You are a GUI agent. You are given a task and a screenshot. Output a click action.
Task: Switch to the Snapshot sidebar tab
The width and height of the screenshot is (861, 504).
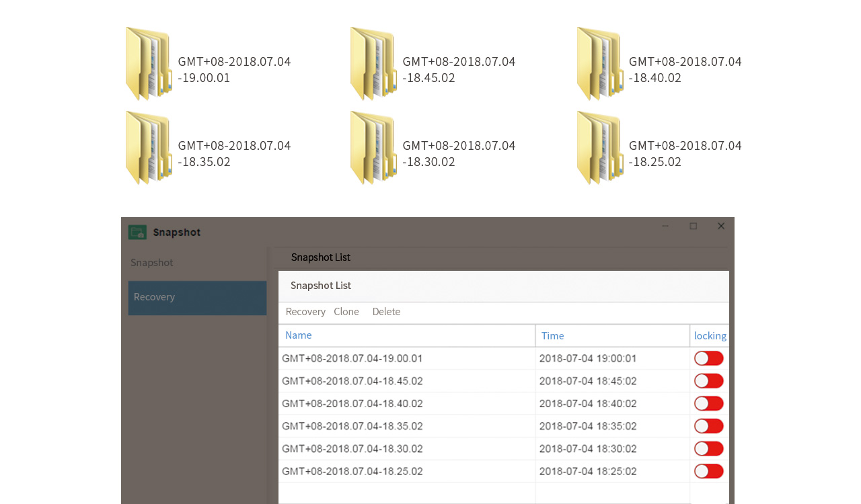[x=151, y=262]
